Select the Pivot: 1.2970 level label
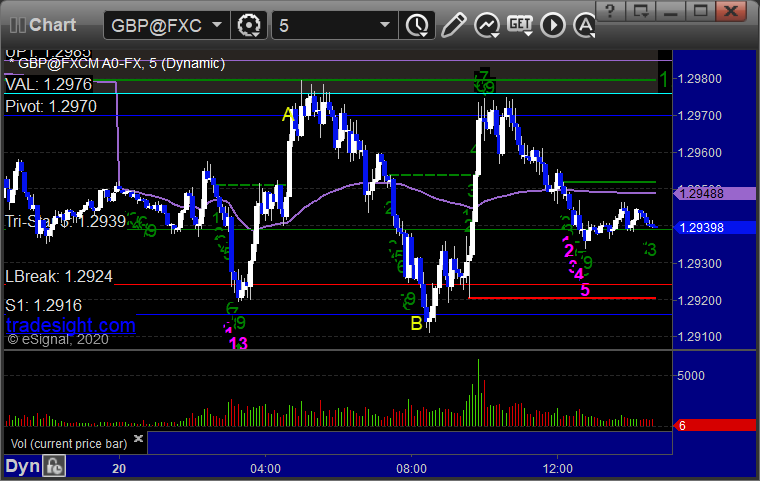Viewport: 760px width, 481px height. (x=51, y=106)
